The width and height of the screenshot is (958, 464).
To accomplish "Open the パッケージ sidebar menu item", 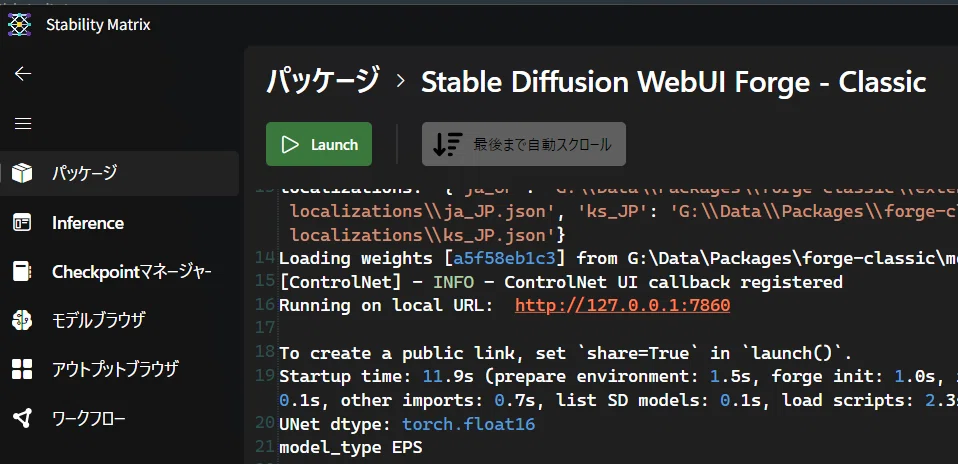I will coord(119,174).
